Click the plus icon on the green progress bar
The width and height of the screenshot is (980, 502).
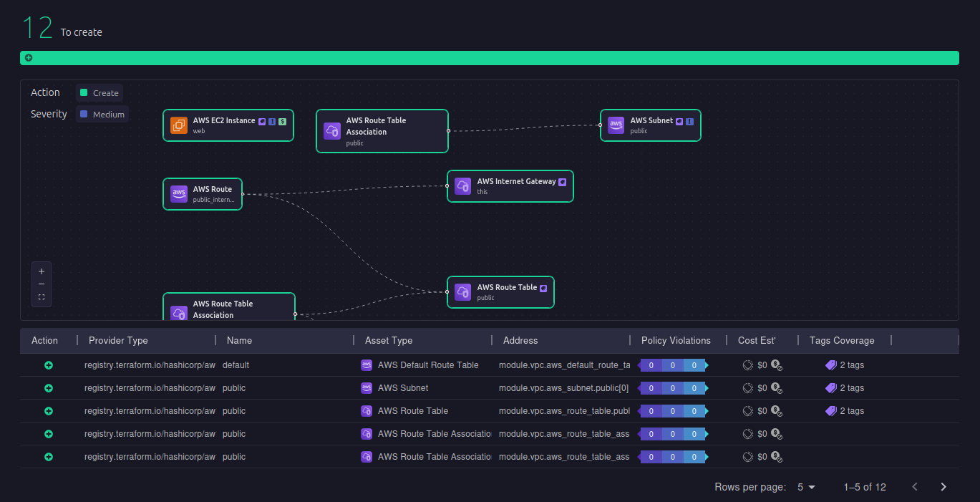(x=29, y=58)
